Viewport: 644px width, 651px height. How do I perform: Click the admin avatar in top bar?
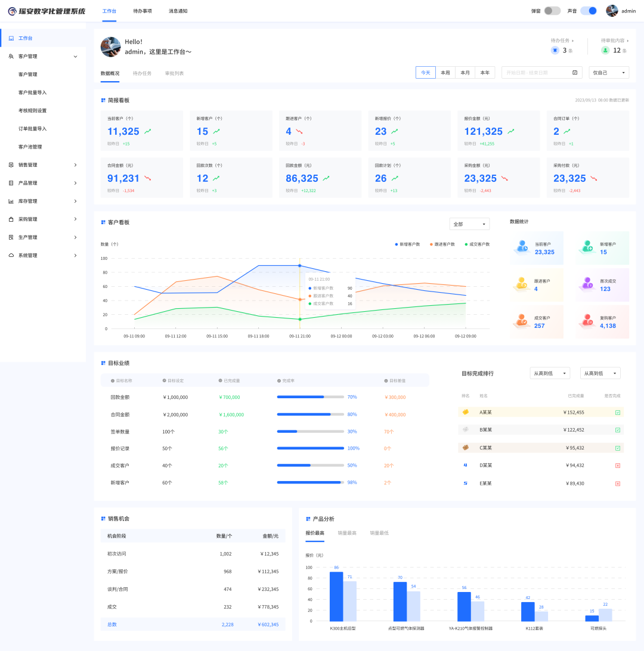612,11
